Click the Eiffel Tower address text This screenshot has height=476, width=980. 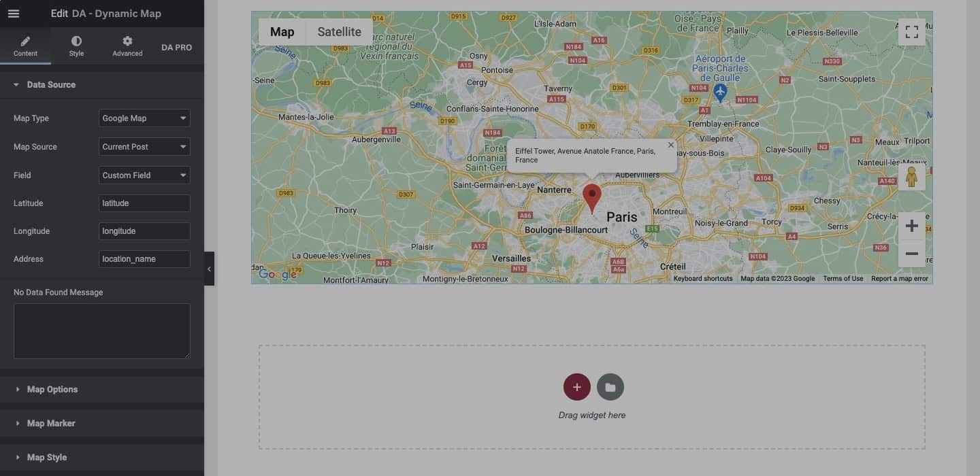[x=585, y=156]
